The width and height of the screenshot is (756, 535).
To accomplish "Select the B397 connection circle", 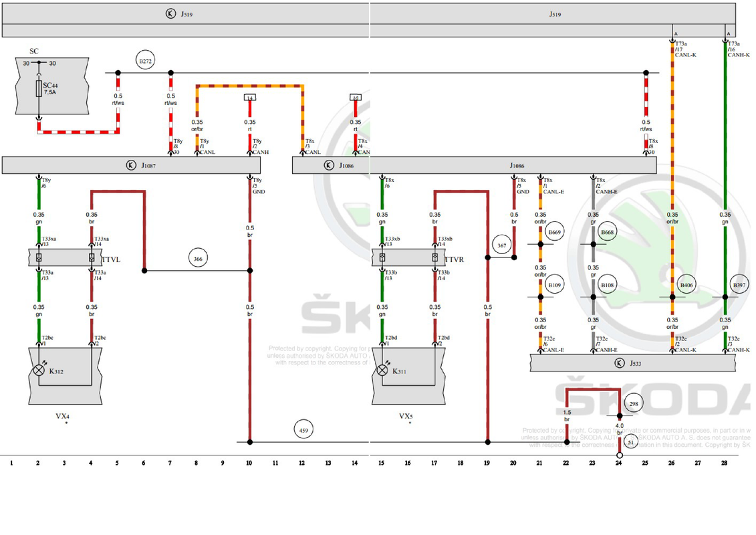I will 739,285.
